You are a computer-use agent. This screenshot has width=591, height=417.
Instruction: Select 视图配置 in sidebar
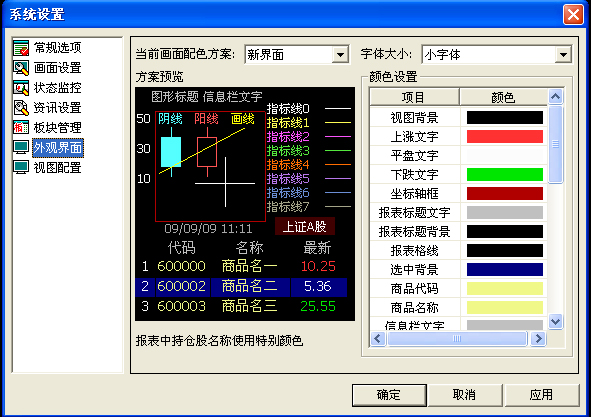point(57,167)
